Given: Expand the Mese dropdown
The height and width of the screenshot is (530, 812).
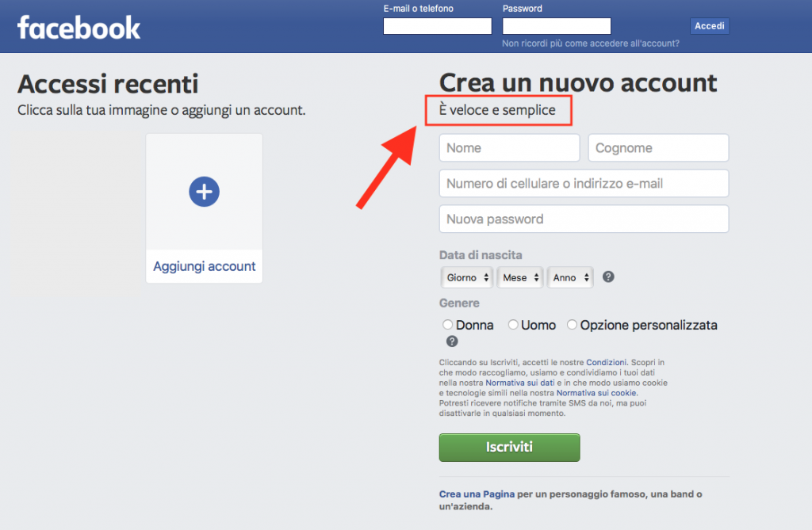Looking at the screenshot, I should [520, 277].
